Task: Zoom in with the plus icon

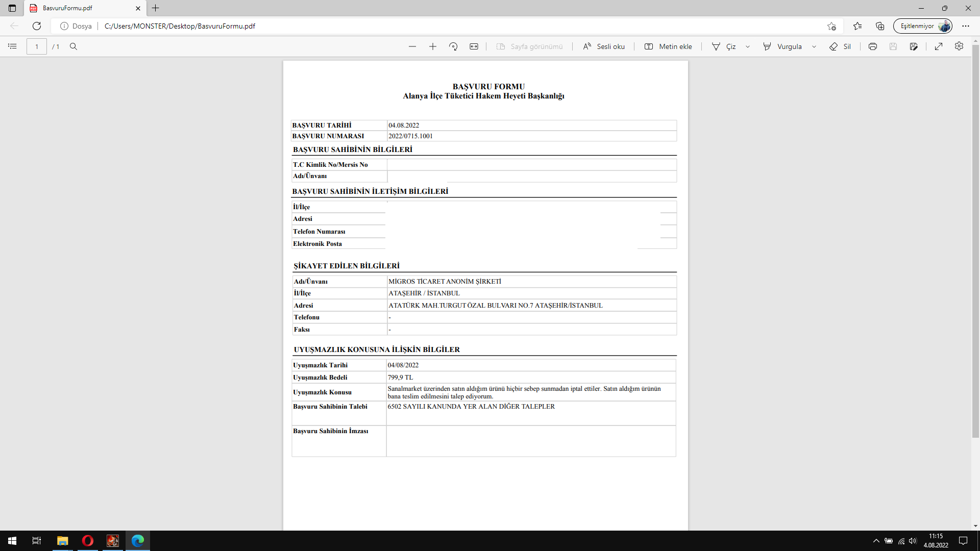Action: pos(433,46)
